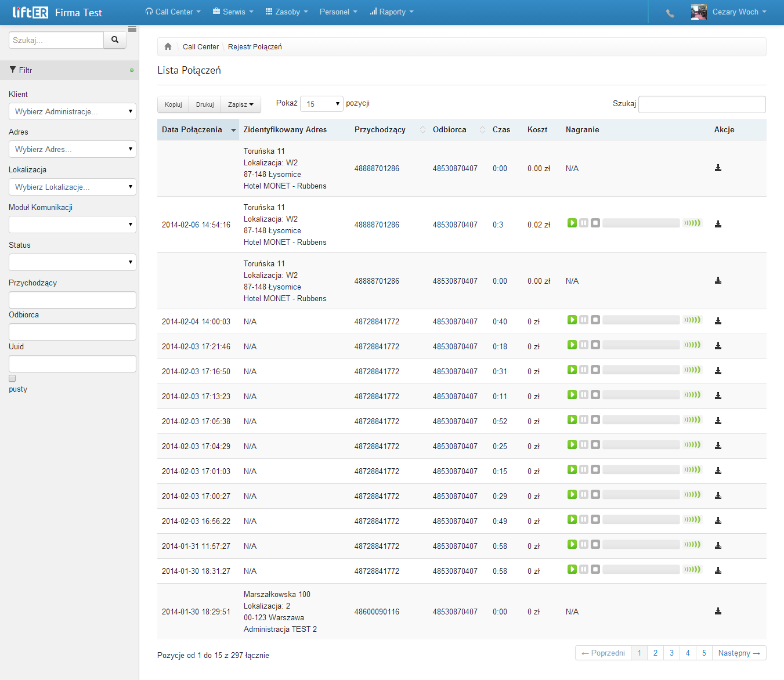Click the table Szukaj search field

click(702, 104)
